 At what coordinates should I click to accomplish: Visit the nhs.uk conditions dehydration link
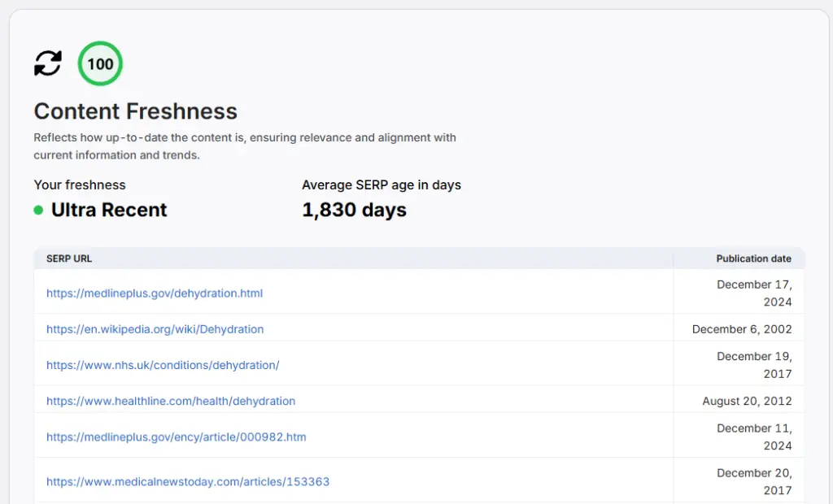163,365
